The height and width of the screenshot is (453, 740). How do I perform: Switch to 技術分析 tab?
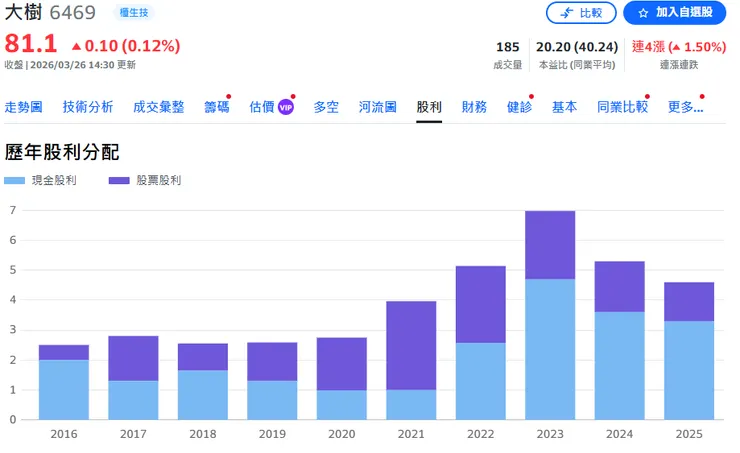click(x=88, y=107)
